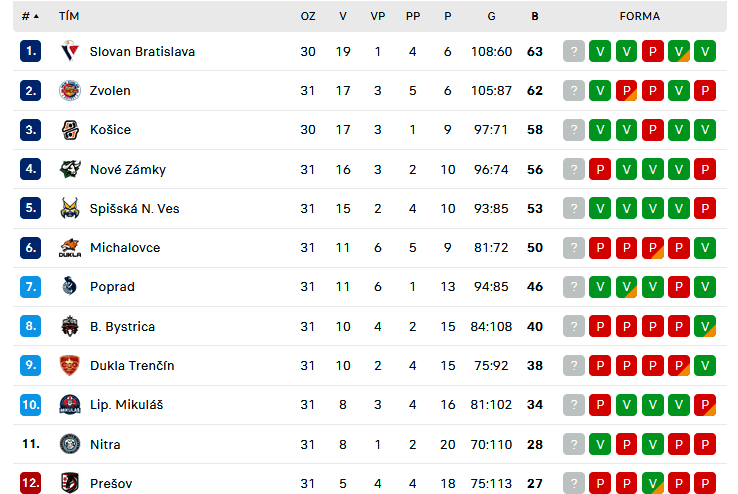Viewport: 738px width, 494px height.
Task: Click the OZ column header
Action: pos(308,16)
